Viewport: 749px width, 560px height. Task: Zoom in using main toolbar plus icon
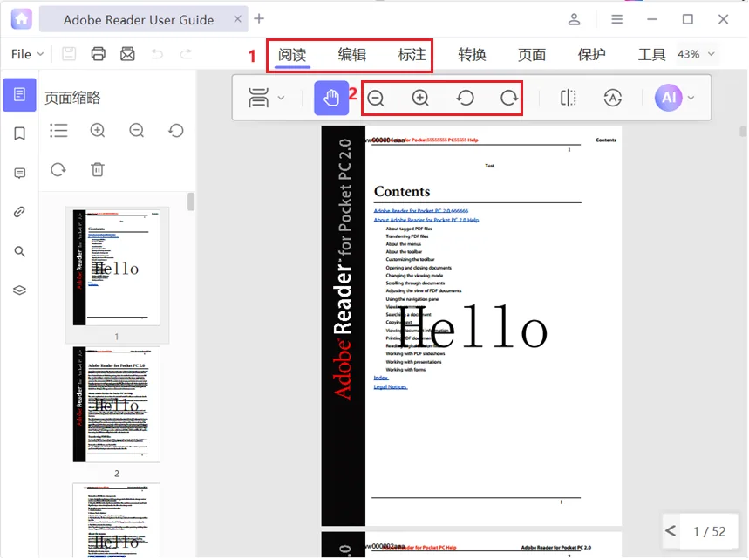click(420, 98)
